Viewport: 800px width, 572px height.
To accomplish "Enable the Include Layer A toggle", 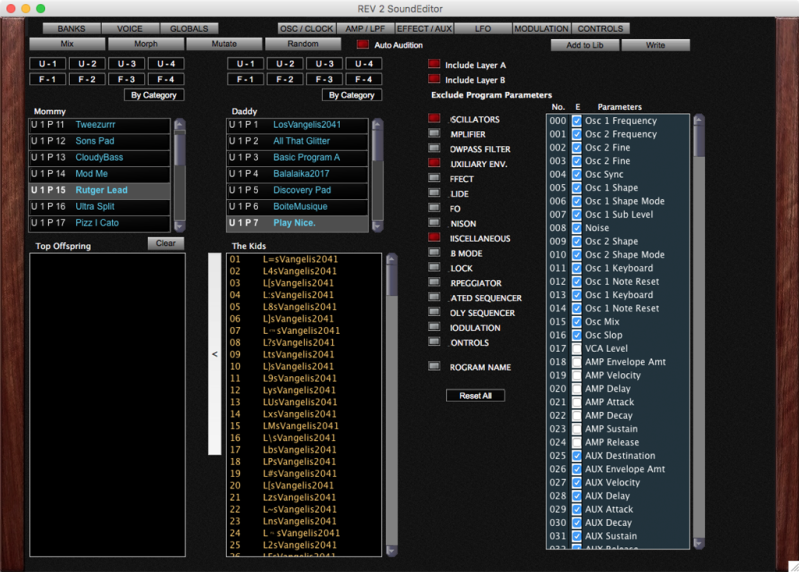I will (434, 65).
